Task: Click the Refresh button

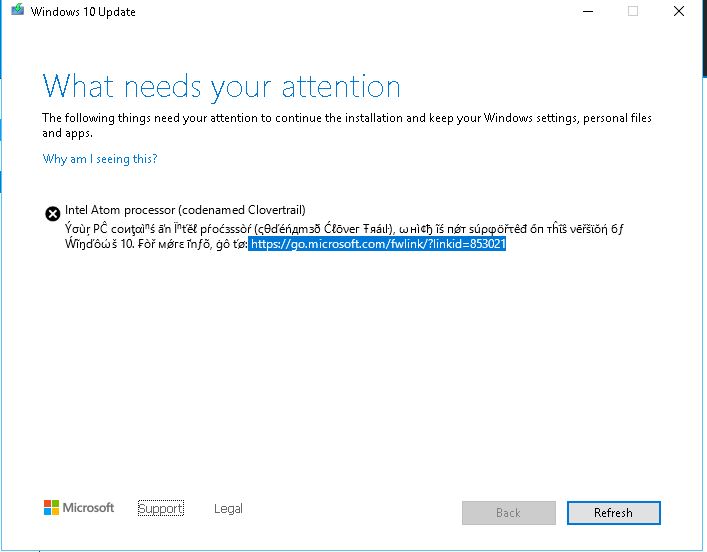Action: pyautogui.click(x=613, y=513)
